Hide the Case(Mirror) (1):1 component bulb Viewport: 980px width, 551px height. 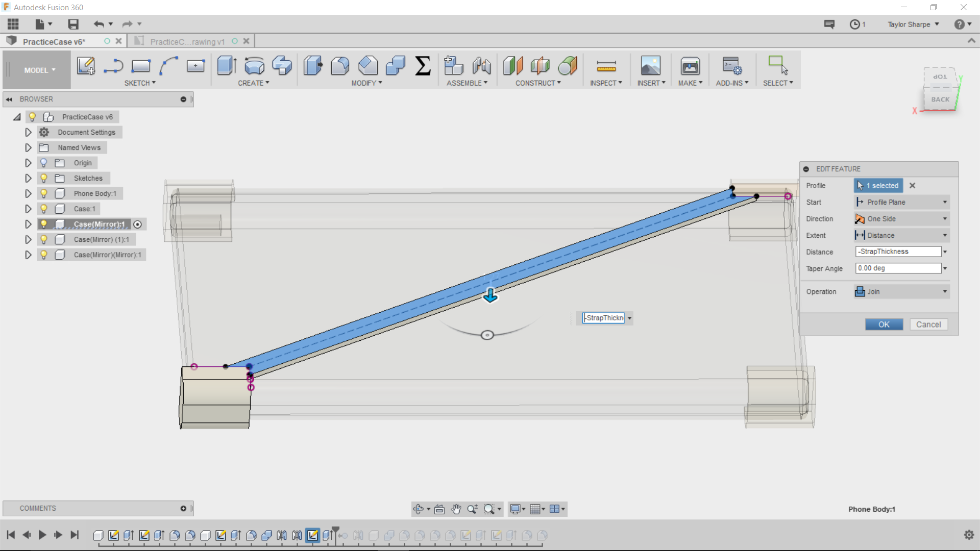(x=44, y=239)
